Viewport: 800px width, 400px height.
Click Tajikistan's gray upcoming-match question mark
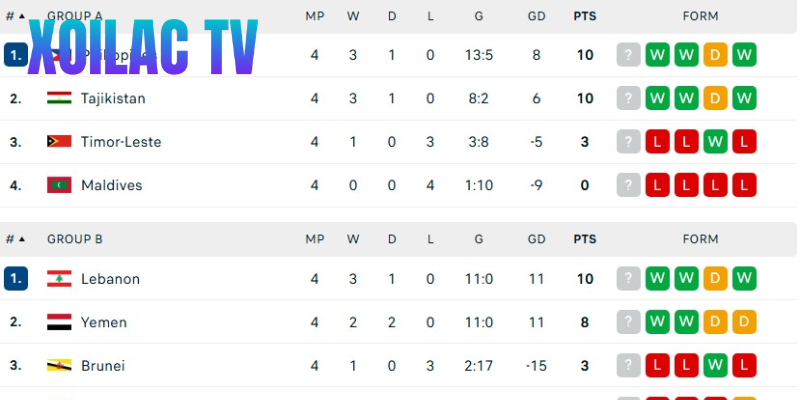(628, 98)
